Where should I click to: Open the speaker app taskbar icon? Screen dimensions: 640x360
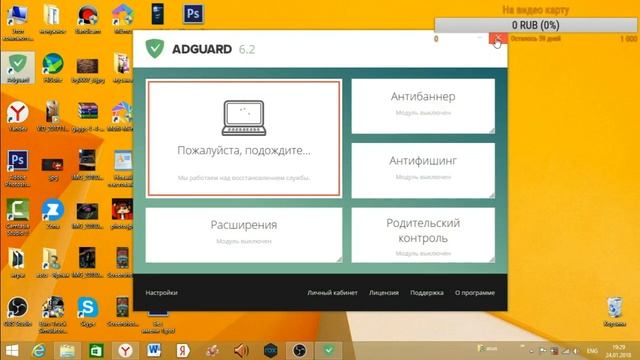click(241, 351)
